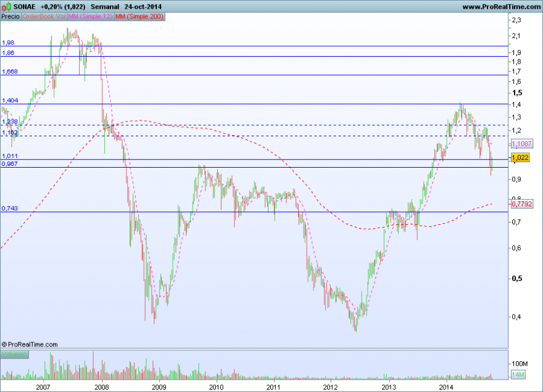Click the 2,1 price axis label
Image resolution: width=543 pixels, height=392 pixels.
click(x=516, y=36)
